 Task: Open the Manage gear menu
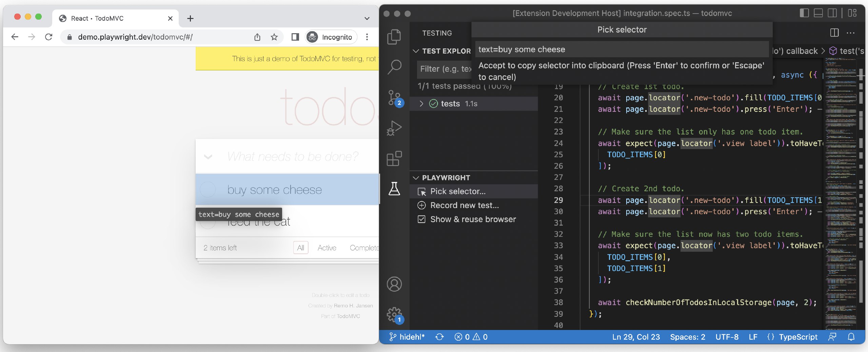click(x=395, y=315)
